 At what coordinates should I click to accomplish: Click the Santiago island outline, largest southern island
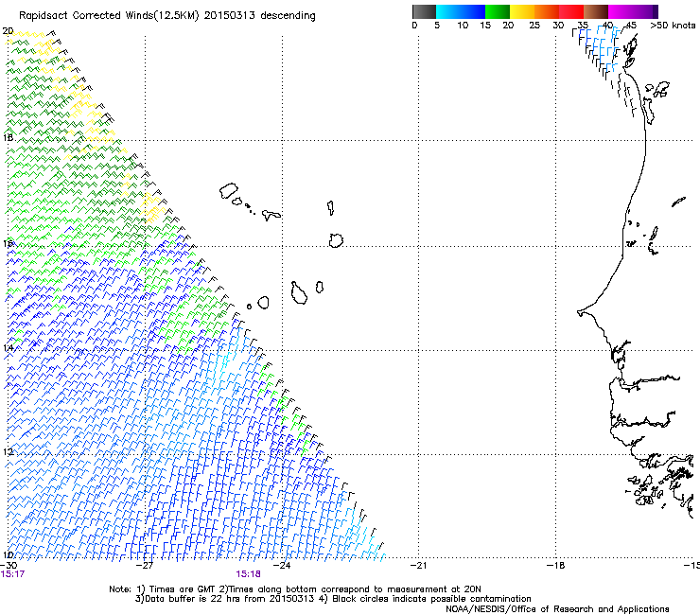pyautogui.click(x=299, y=293)
